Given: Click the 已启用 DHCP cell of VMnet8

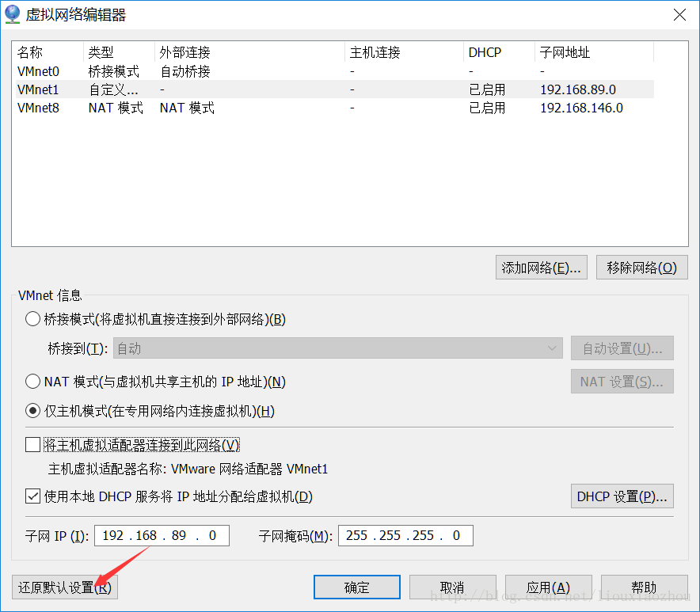Looking at the screenshot, I should click(x=487, y=108).
